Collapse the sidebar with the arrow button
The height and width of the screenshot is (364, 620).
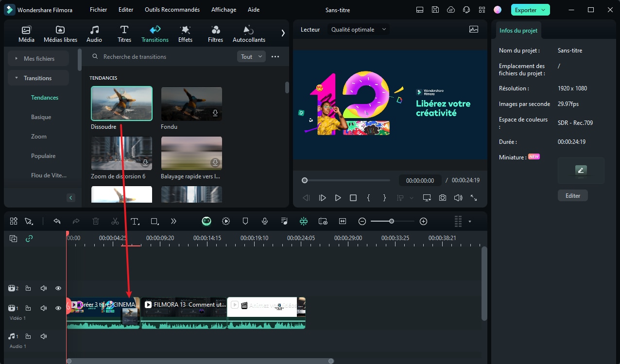pyautogui.click(x=71, y=198)
